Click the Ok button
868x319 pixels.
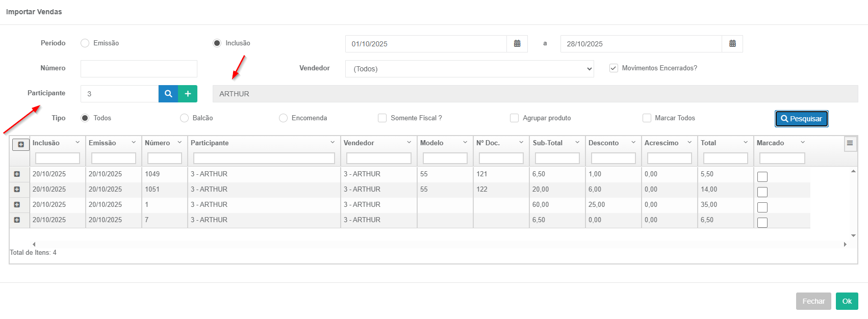847,301
